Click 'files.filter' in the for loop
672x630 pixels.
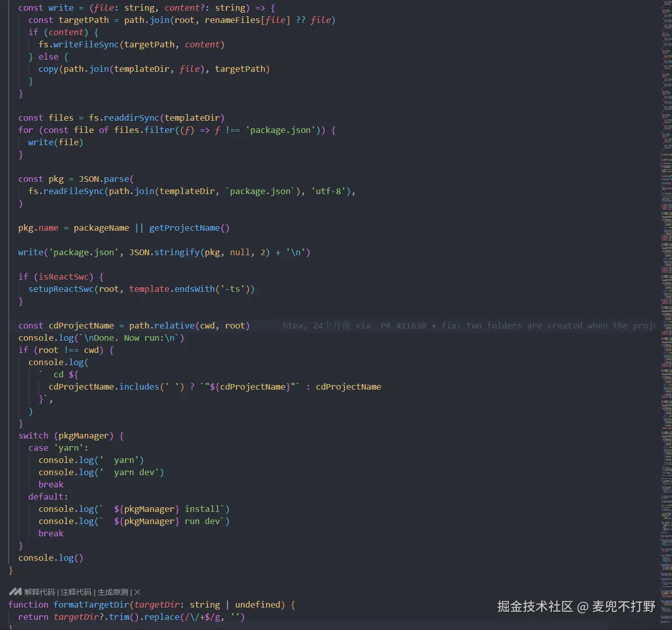(x=144, y=130)
